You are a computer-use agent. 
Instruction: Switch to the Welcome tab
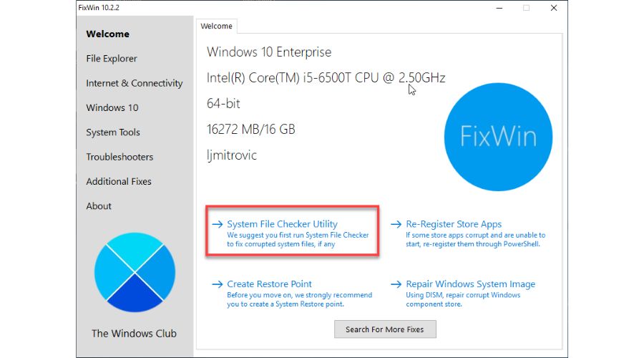(x=216, y=26)
